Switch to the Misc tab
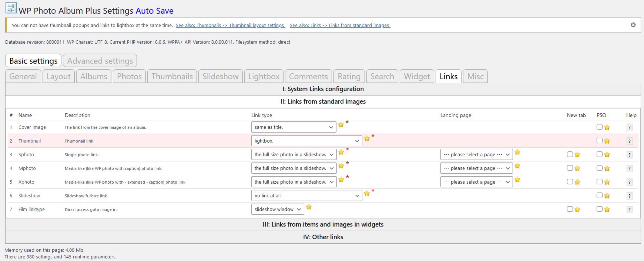The width and height of the screenshot is (644, 261). pyautogui.click(x=475, y=76)
